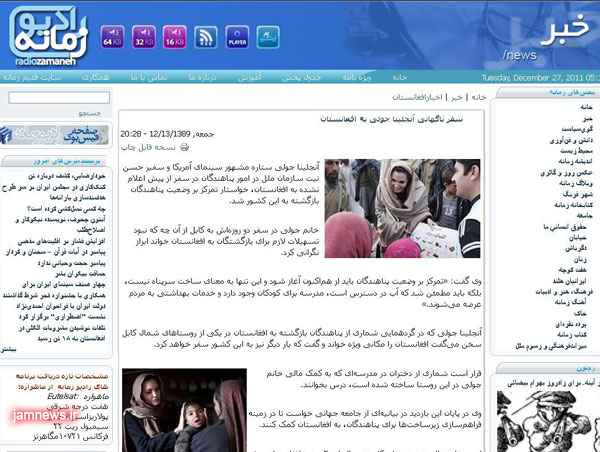Open خبر in بخش‌های زمانه sidebar
This screenshot has width=600, height=452.
click(x=588, y=118)
